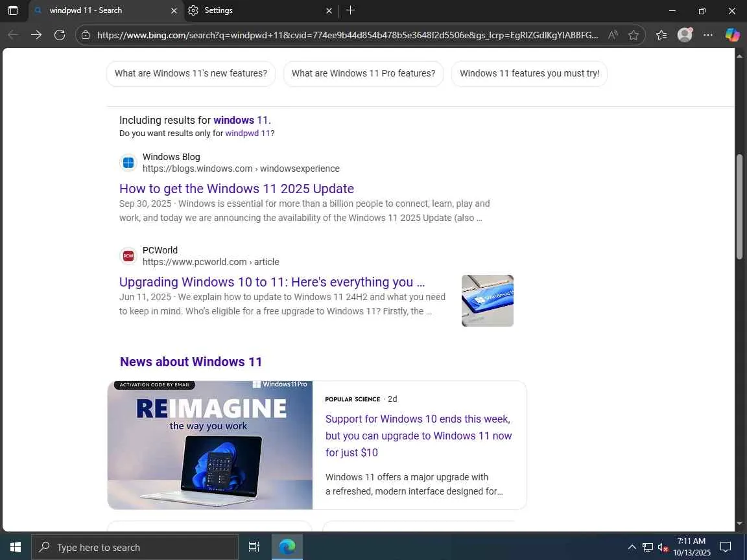Viewport: 747px width, 560px height.
Task: Choose "Windows 11 features you must try!" suggestion
Action: click(x=529, y=73)
